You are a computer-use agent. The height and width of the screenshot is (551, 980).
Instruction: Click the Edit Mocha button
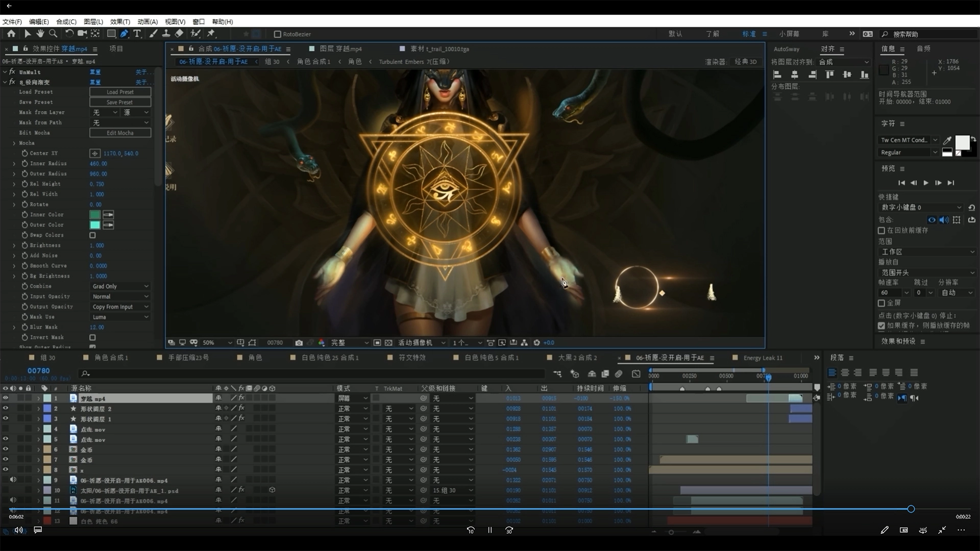click(120, 133)
